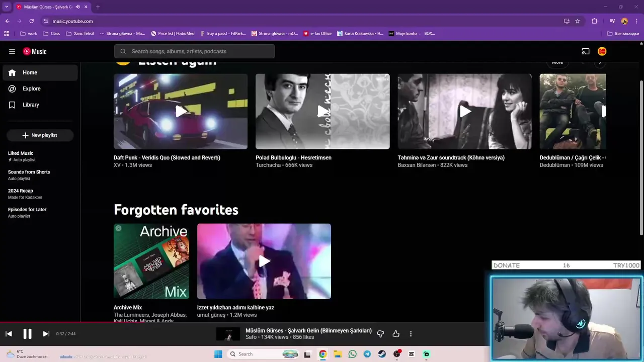
Task: Open Steam from the taskbar
Action: [382, 354]
